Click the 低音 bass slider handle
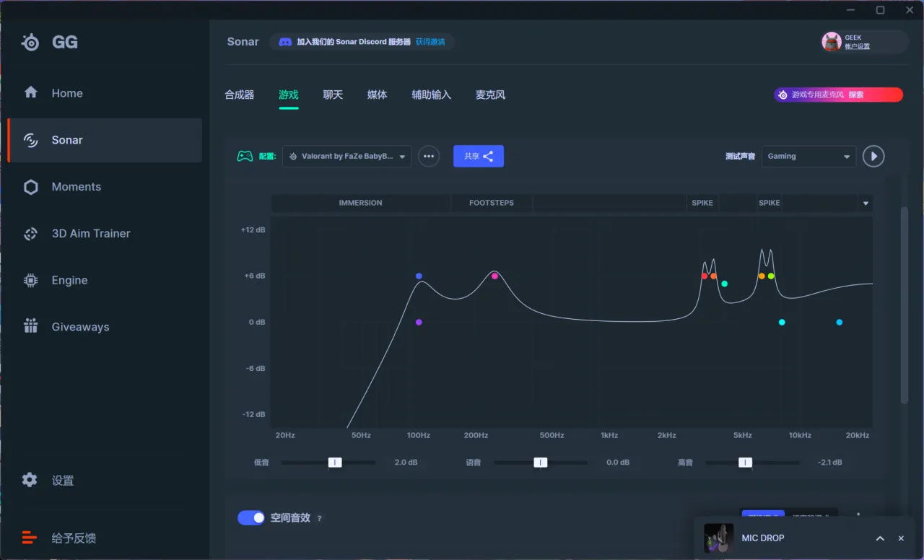 coord(335,463)
